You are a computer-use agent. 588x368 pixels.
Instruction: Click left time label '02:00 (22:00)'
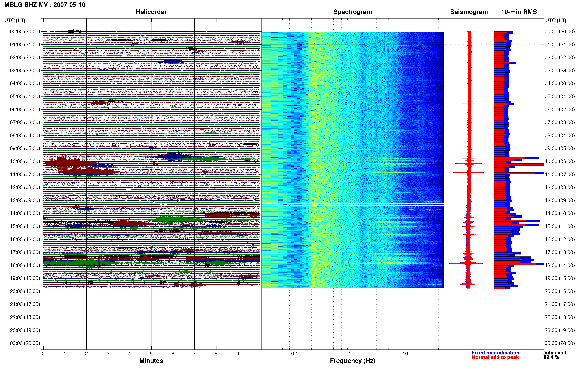(x=25, y=57)
